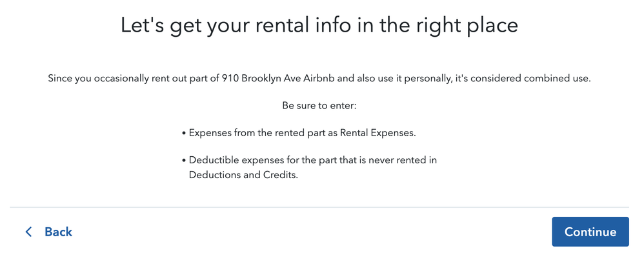Image resolution: width=644 pixels, height=264 pixels.
Task: Go back using the Back link
Action: 58,232
